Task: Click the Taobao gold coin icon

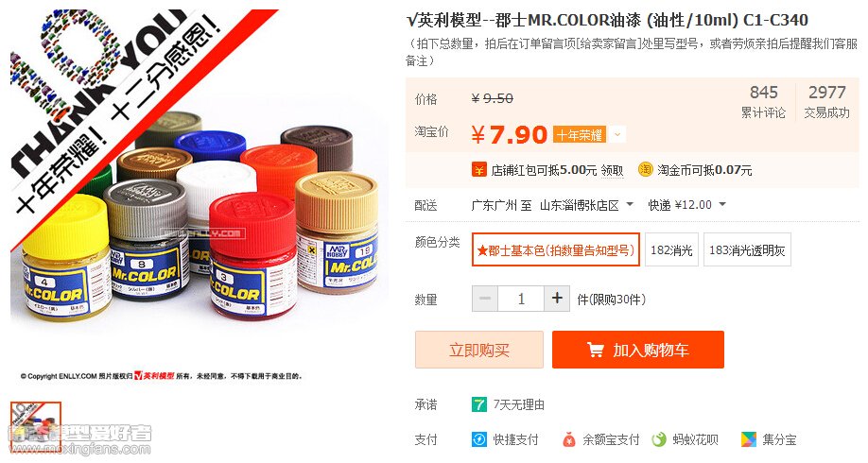Action: tap(646, 170)
